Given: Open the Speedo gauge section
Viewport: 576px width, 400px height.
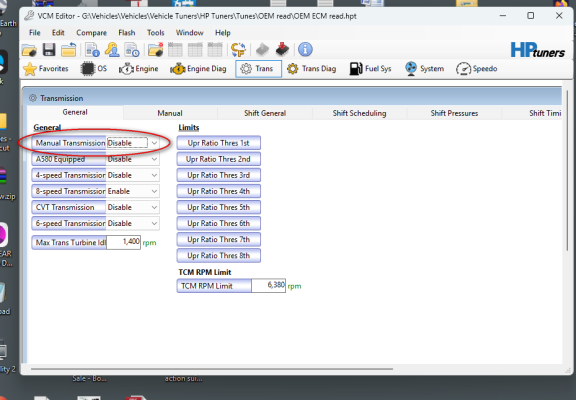Looking at the screenshot, I should 476,69.
